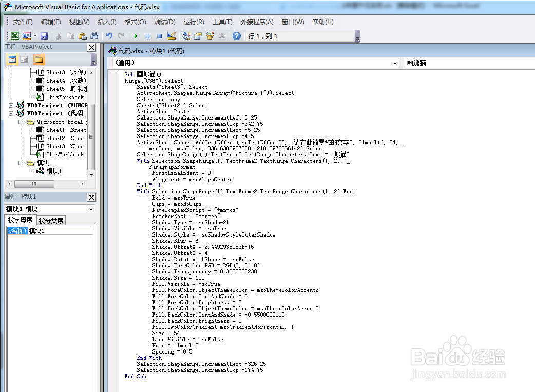Open the 文件(F) menu
535x392 pixels.
tap(23, 22)
